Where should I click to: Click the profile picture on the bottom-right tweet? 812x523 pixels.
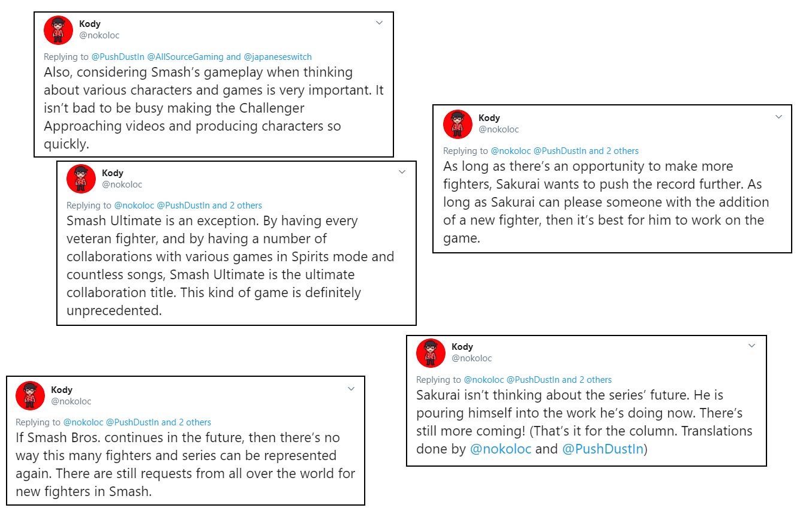click(x=430, y=353)
